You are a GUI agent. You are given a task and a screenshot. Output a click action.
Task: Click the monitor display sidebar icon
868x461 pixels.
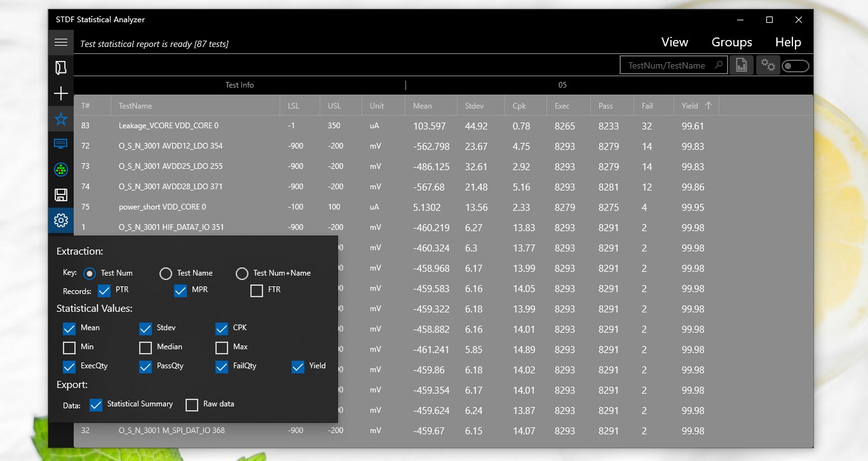(61, 144)
